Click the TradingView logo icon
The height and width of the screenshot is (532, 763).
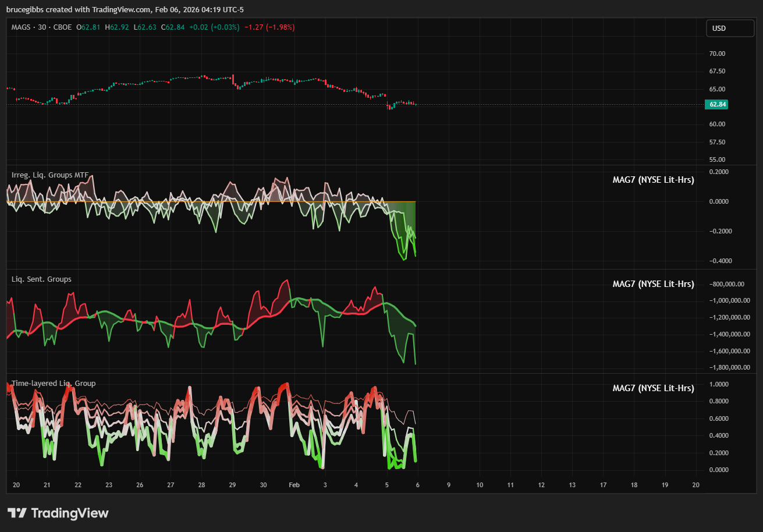[x=17, y=513]
